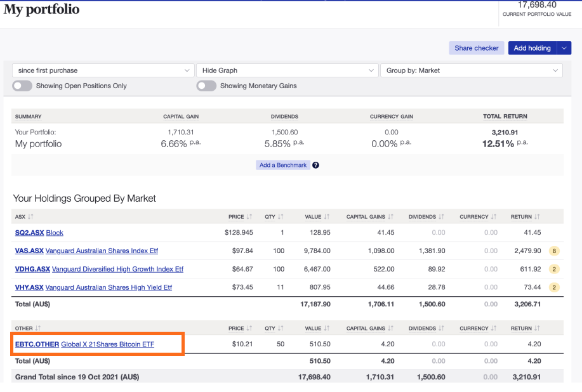Expand the Hide Graph dropdown
This screenshot has width=582, height=392.
287,70
